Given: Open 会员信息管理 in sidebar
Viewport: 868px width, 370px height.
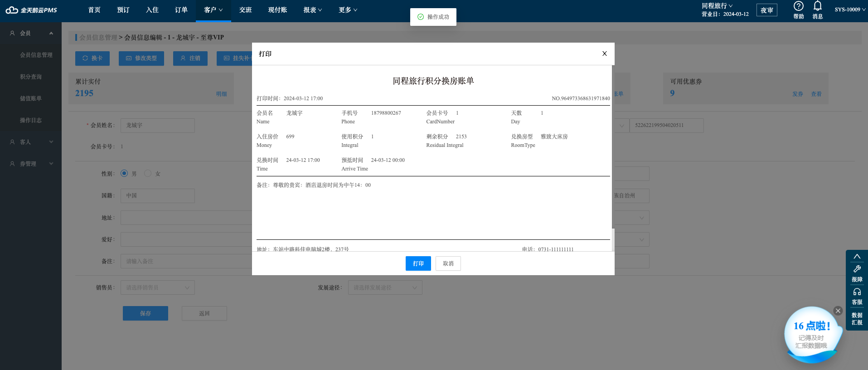Looking at the screenshot, I should (36, 55).
